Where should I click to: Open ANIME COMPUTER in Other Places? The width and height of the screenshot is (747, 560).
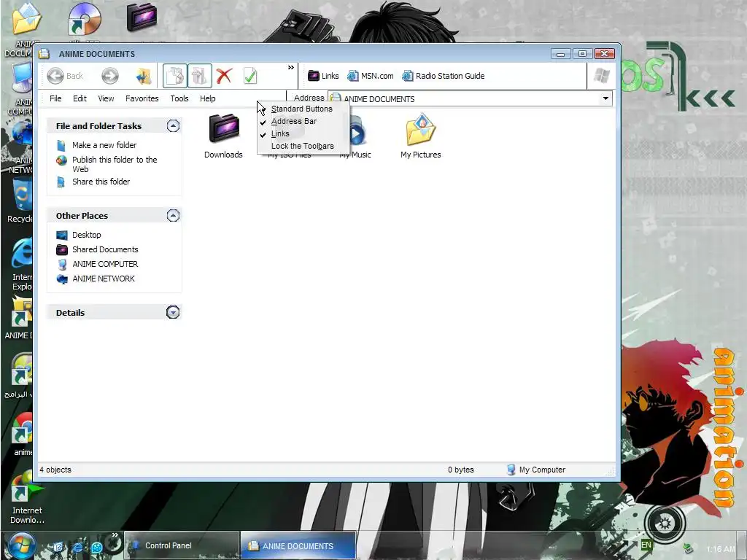tap(105, 264)
